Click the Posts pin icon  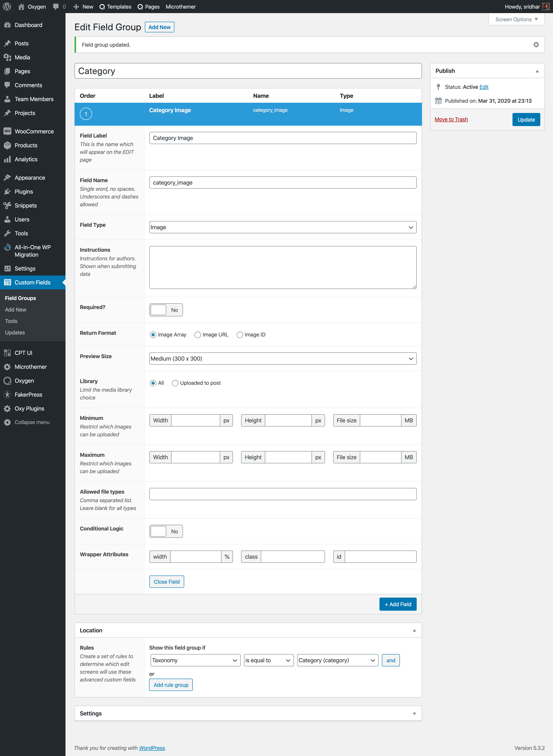tap(7, 44)
